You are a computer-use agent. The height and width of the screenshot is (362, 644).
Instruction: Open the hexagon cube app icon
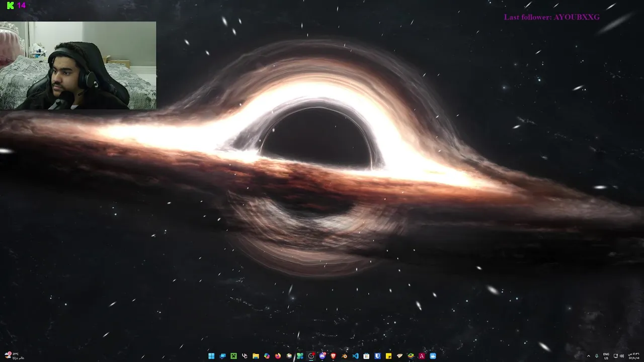tap(289, 356)
